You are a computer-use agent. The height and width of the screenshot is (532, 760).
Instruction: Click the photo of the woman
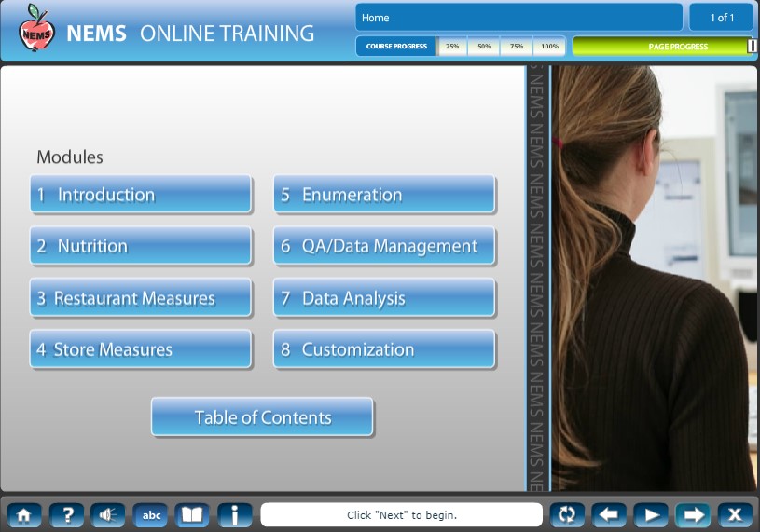pyautogui.click(x=655, y=279)
